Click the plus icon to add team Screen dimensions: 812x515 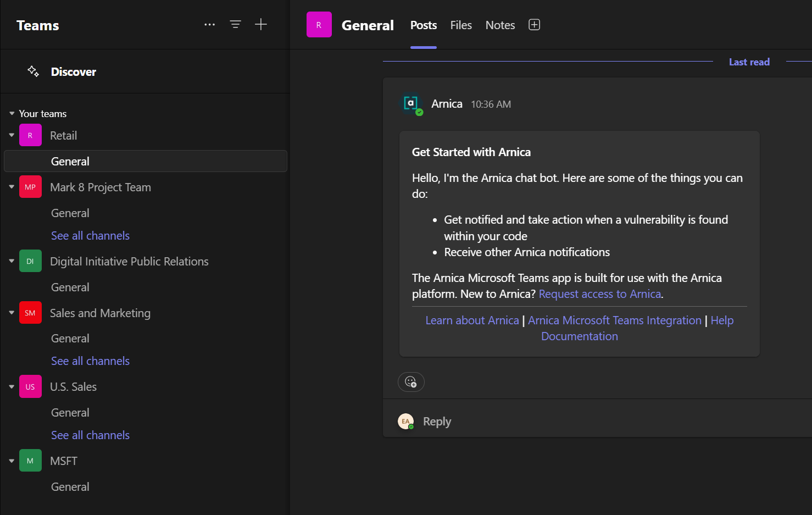(261, 25)
